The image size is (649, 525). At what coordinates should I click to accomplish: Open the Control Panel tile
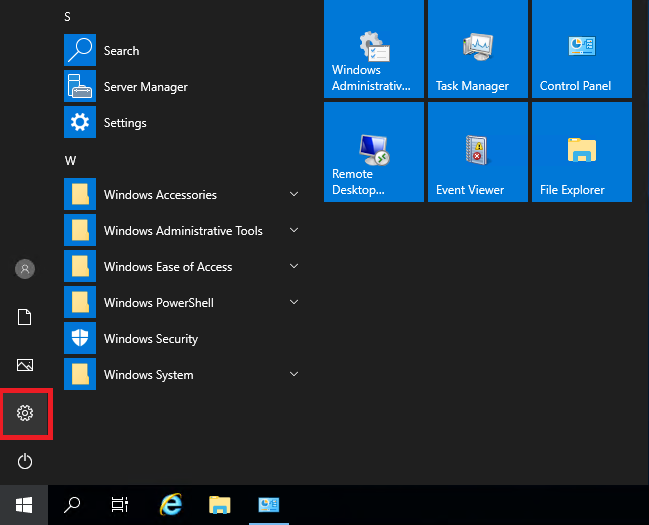tap(581, 48)
